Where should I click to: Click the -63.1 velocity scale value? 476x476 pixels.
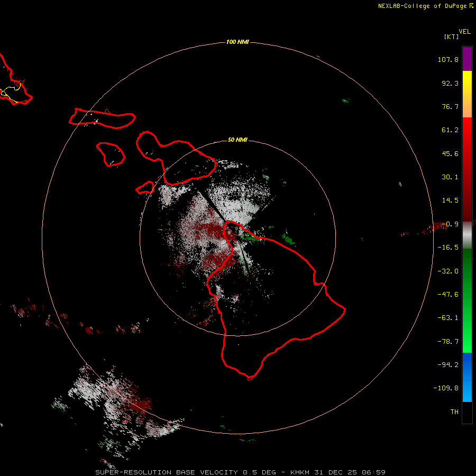(x=448, y=318)
